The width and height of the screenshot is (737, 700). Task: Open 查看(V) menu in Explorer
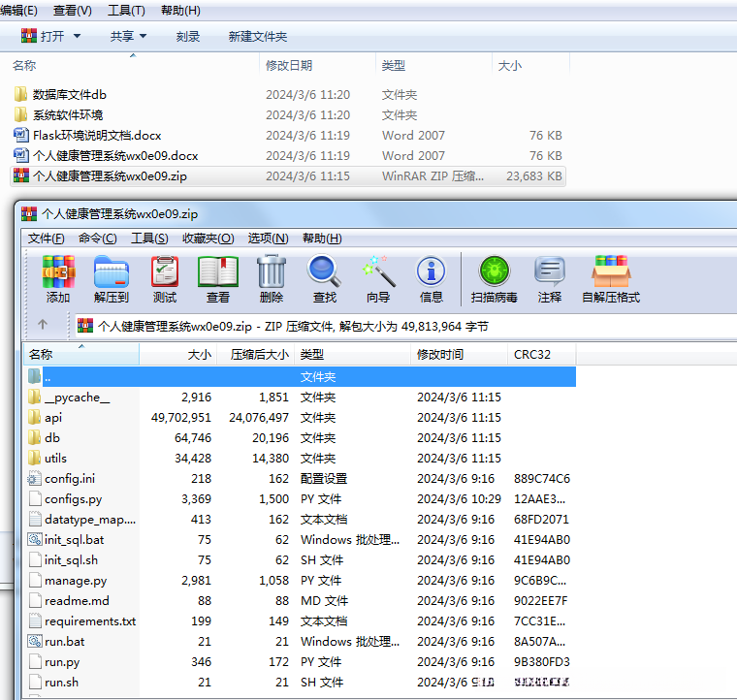point(73,11)
